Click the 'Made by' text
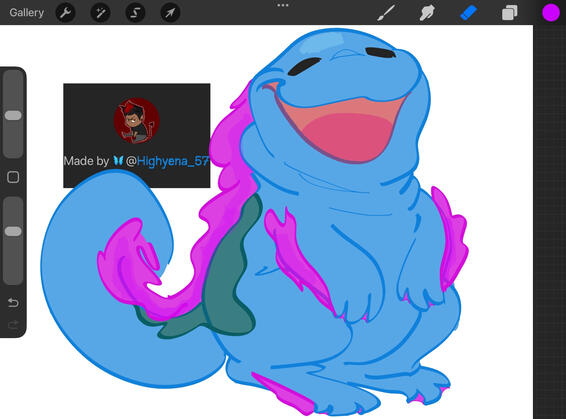Screen dimensions: 566x419 [86, 161]
